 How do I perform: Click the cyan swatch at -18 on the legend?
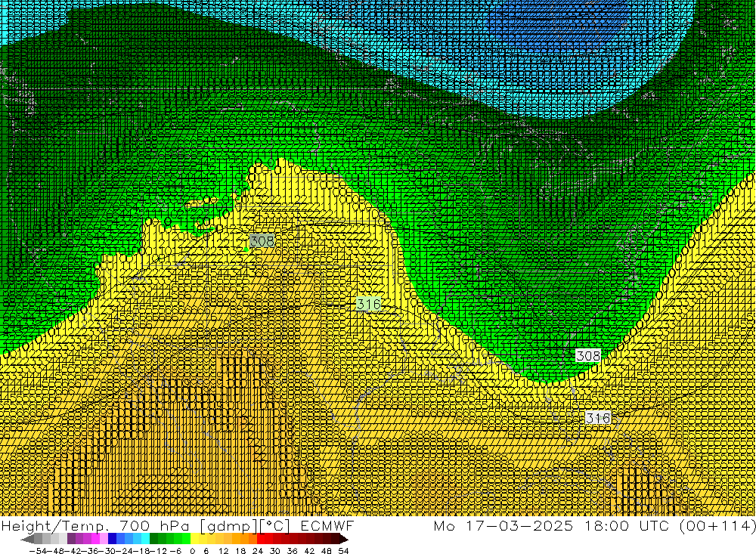[x=145, y=539]
